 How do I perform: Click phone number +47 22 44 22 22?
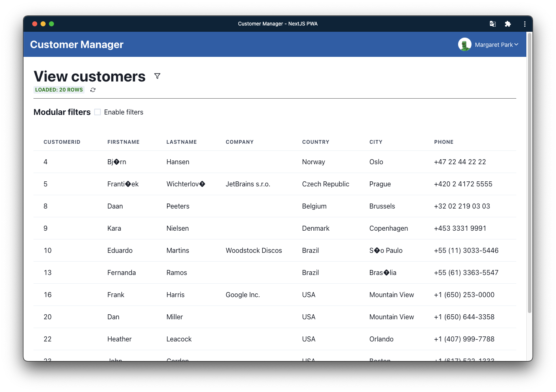click(460, 162)
